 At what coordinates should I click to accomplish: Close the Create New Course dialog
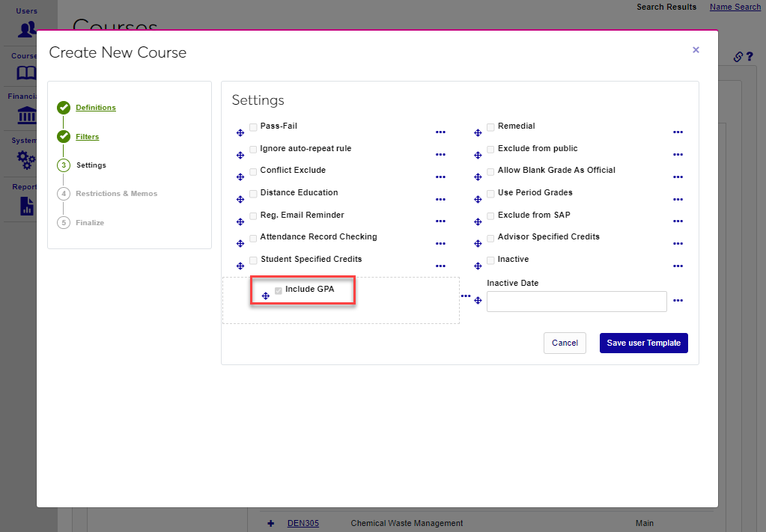point(696,50)
